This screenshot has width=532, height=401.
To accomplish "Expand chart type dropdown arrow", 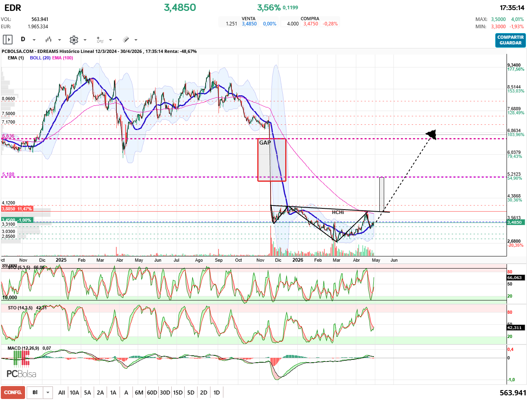I will tap(59, 40).
